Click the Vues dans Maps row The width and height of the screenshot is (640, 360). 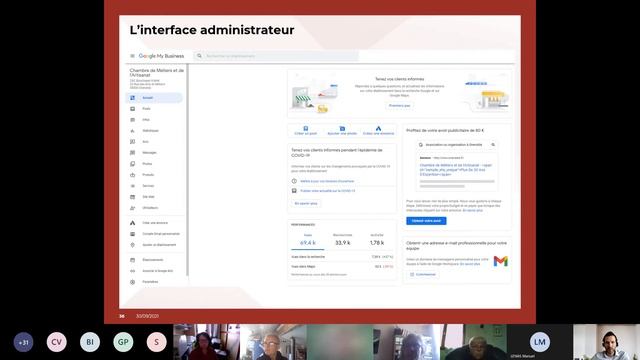pos(342,267)
